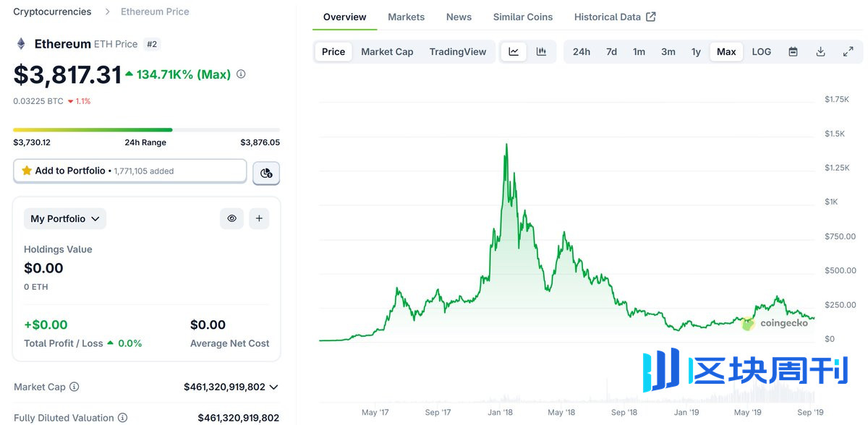Set chart range to 7d

[x=612, y=51]
